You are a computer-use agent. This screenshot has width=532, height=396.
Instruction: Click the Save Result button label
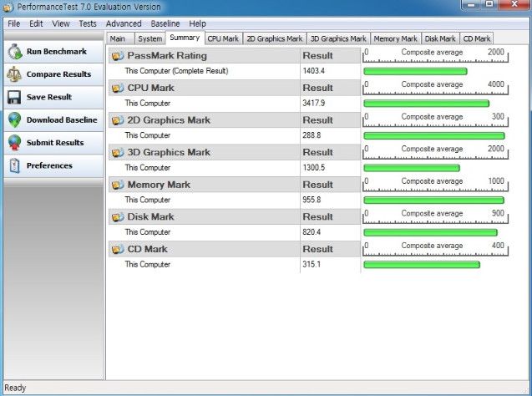[49, 97]
